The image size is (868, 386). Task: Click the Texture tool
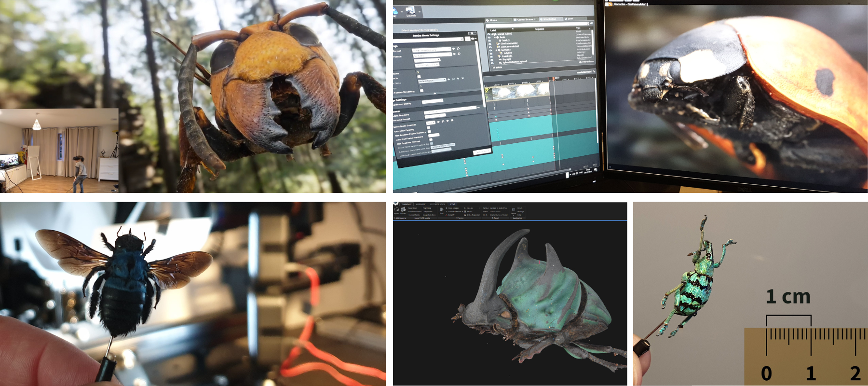[x=468, y=211]
